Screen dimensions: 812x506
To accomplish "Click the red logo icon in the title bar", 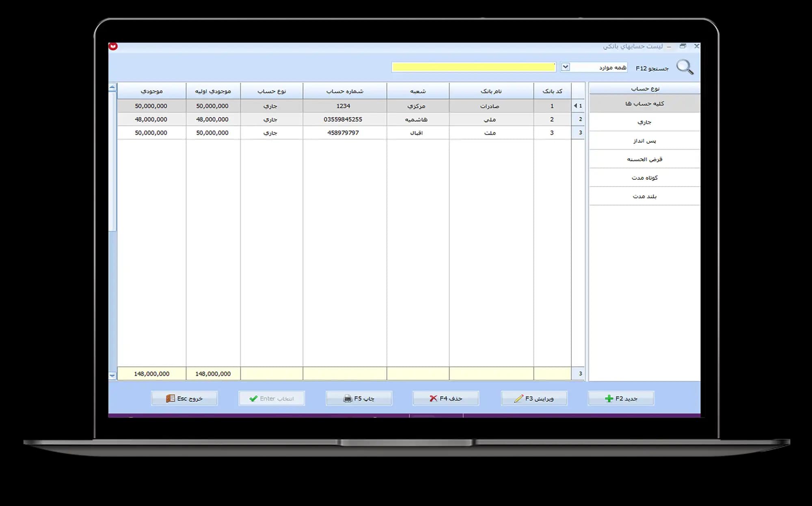I will click(113, 46).
